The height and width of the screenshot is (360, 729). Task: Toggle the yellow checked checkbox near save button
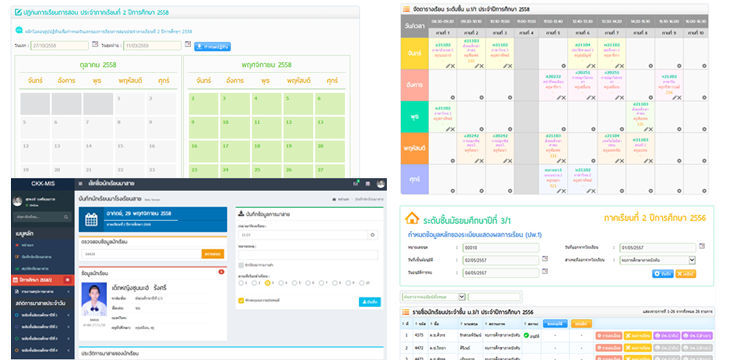coord(241,300)
